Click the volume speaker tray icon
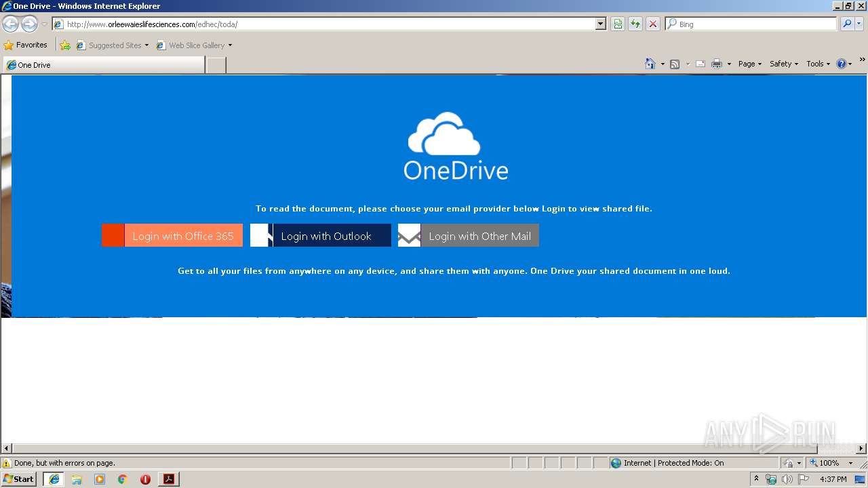The width and height of the screenshot is (868, 488). pos(787,479)
